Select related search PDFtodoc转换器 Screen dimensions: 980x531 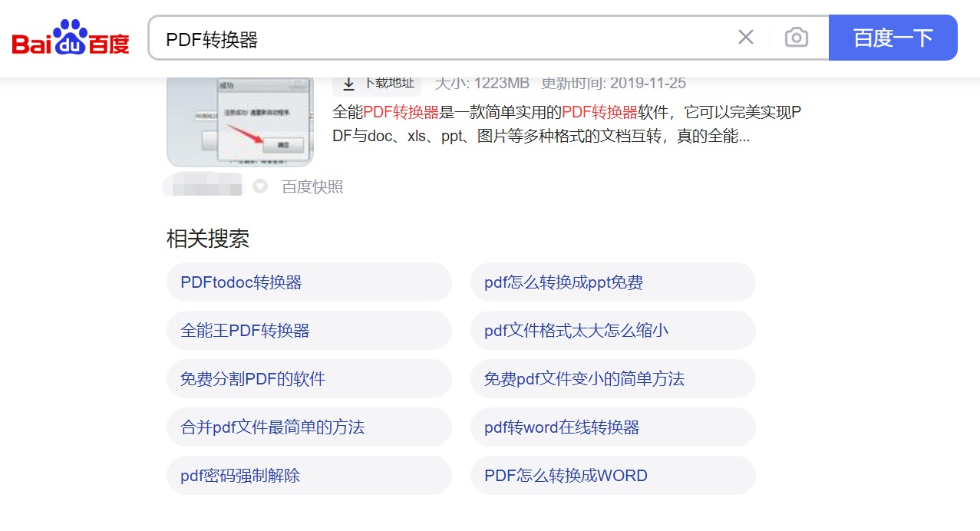[x=309, y=282]
